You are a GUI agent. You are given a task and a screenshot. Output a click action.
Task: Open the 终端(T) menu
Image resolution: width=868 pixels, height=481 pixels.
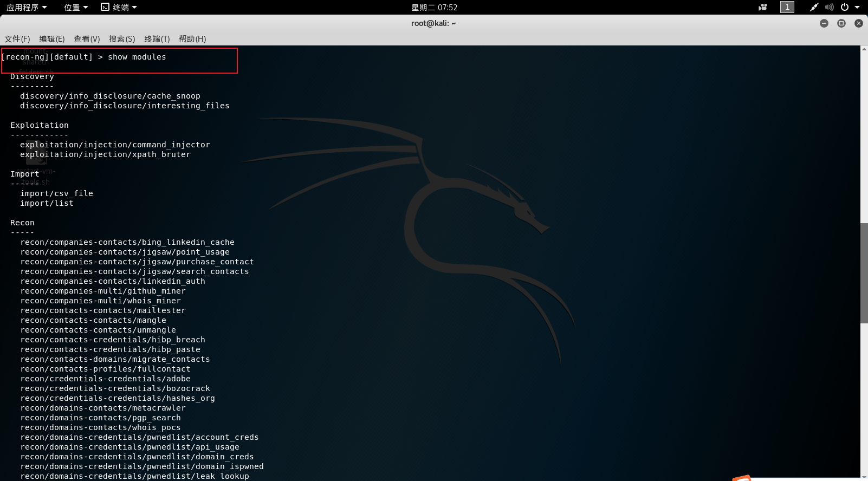[x=157, y=38]
